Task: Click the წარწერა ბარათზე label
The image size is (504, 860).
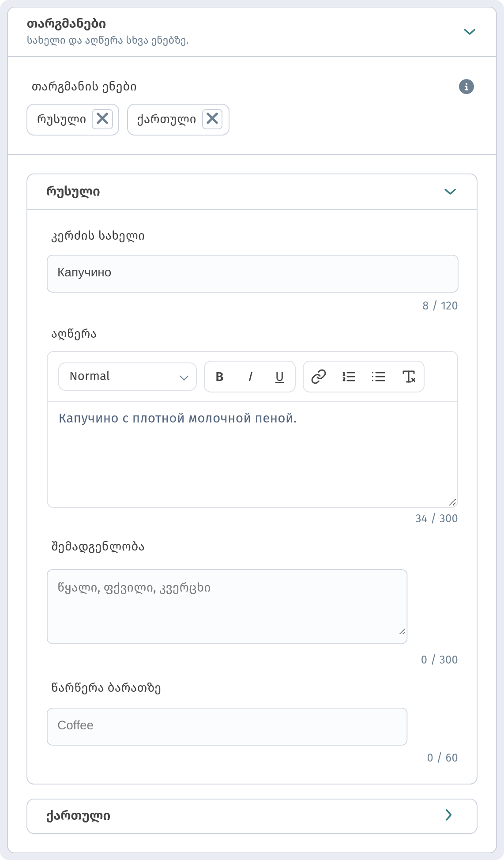Action: point(106,688)
